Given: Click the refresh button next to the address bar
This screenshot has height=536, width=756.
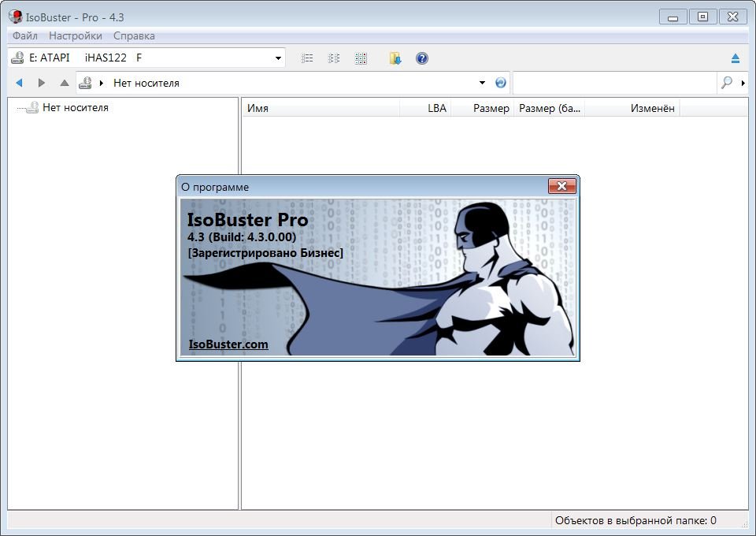Looking at the screenshot, I should point(501,83).
